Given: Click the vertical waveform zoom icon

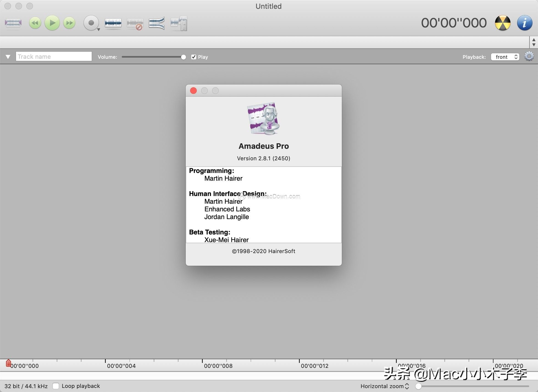Looking at the screenshot, I should (157, 23).
